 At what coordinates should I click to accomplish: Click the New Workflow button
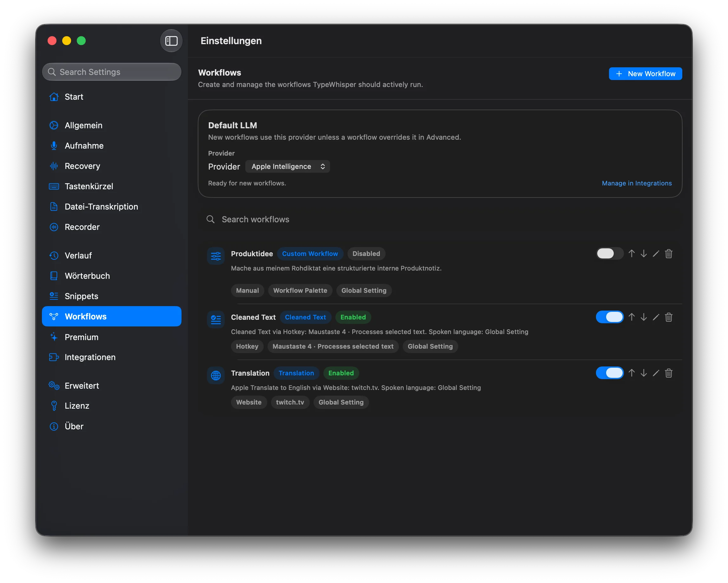point(645,74)
